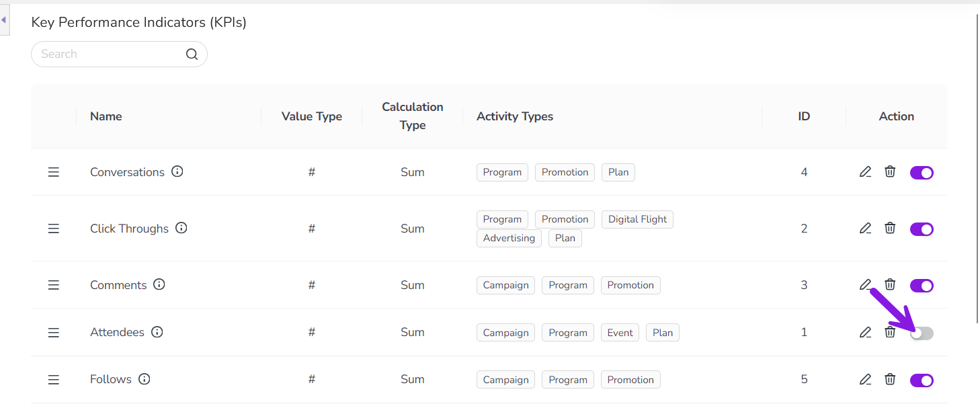Click the Digital Flight tag in Click Throughs
The width and height of the screenshot is (980, 404).
[637, 219]
